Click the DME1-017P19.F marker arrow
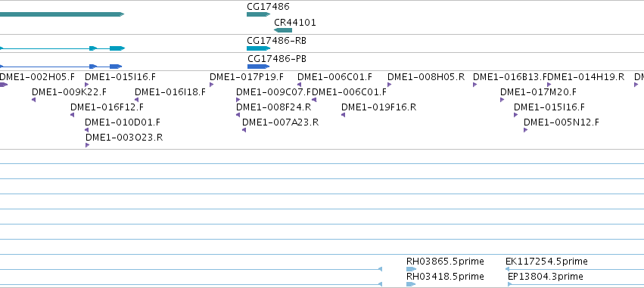The width and height of the screenshot is (644, 288). [x=212, y=85]
